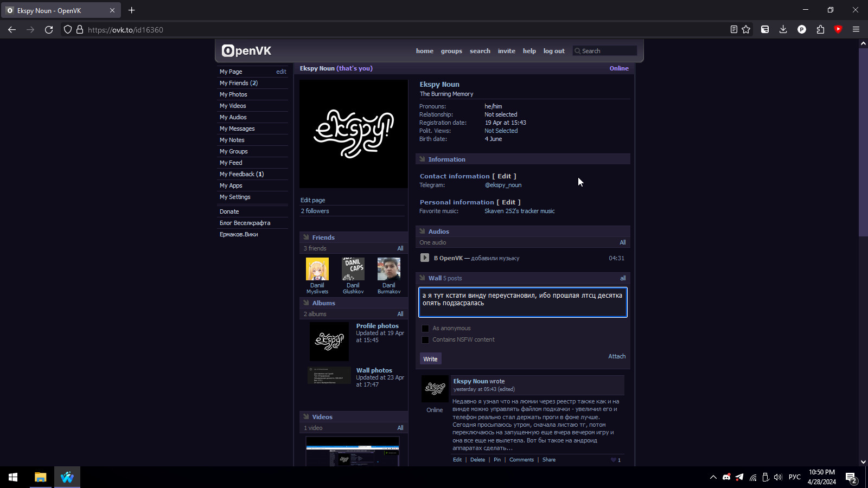868x488 pixels.
Task: Enable the "As anonymous" checkbox
Action: 425,329
